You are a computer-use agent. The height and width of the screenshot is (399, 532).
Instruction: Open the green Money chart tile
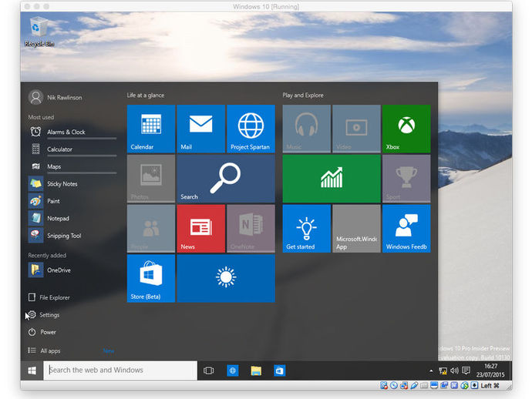click(332, 179)
